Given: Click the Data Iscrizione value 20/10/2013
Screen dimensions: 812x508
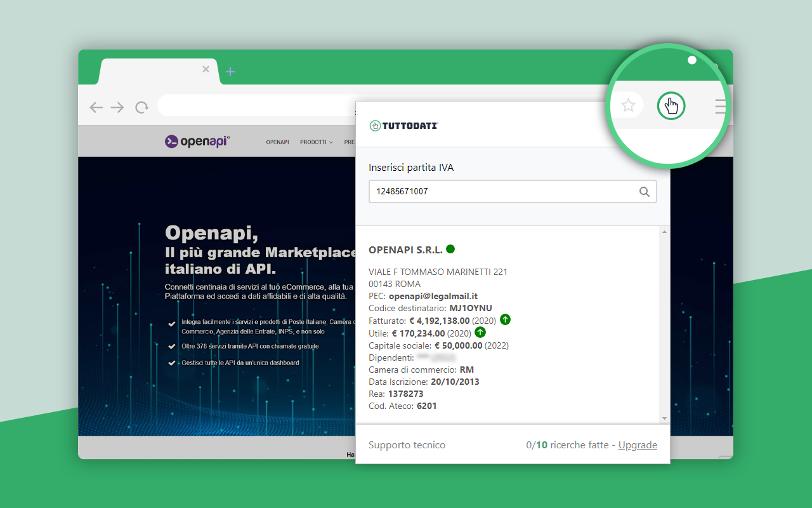Looking at the screenshot, I should [455, 382].
